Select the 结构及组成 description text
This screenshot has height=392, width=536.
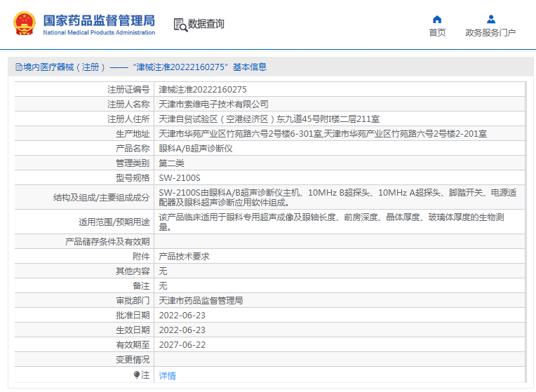tap(337, 198)
